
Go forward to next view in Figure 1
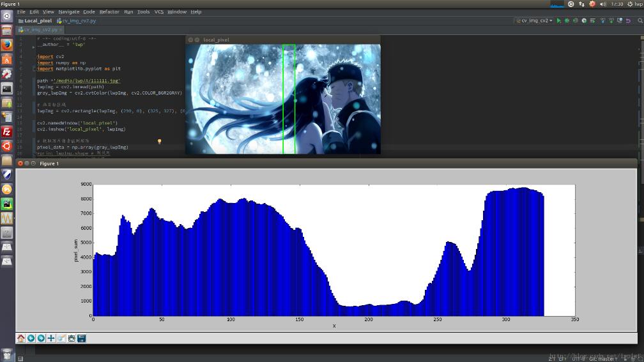pos(41,338)
